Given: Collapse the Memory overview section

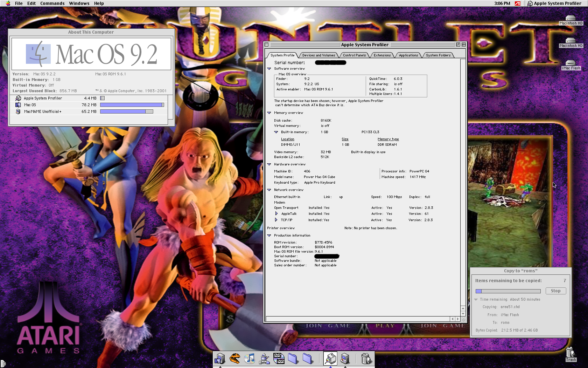Looking at the screenshot, I should point(269,113).
